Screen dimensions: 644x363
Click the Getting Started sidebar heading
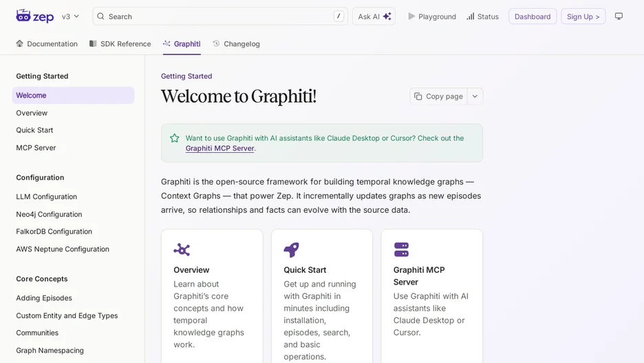42,76
